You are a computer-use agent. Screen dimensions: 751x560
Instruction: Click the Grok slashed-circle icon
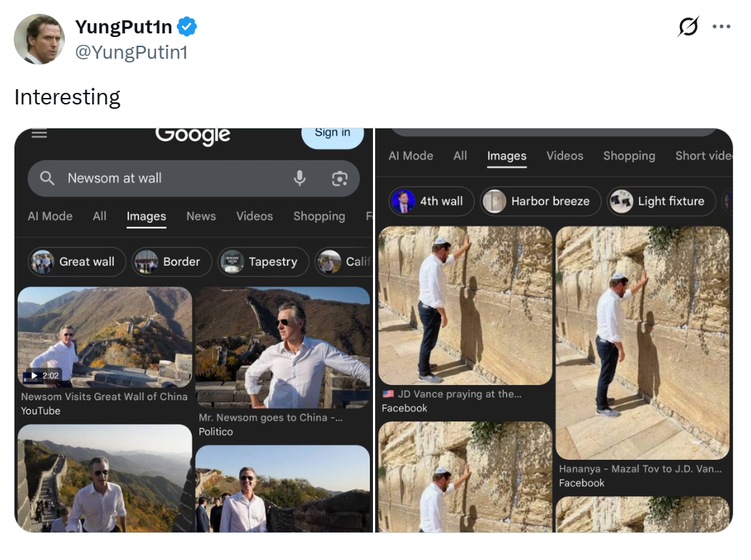(689, 26)
